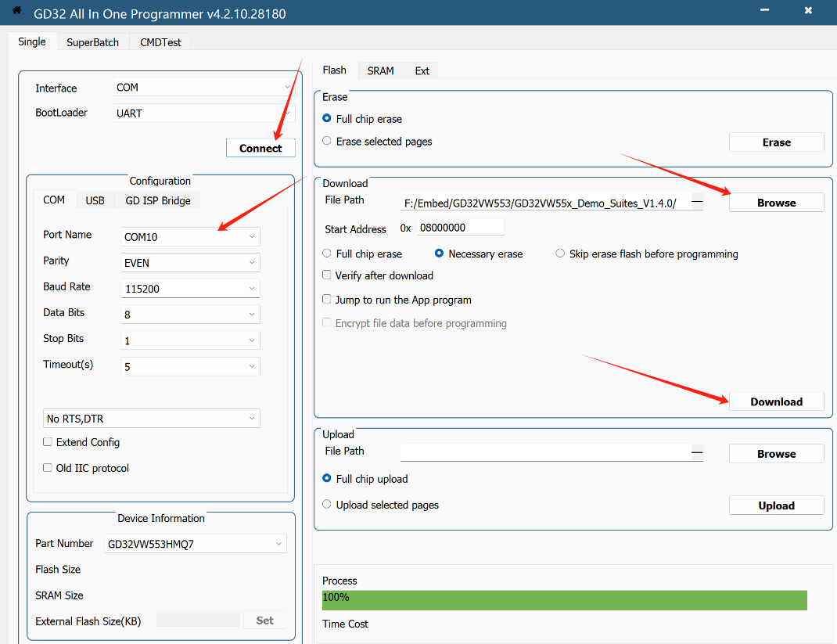The image size is (837, 644).
Task: Select the GD ISP Bridge configuration tab
Action: (158, 200)
